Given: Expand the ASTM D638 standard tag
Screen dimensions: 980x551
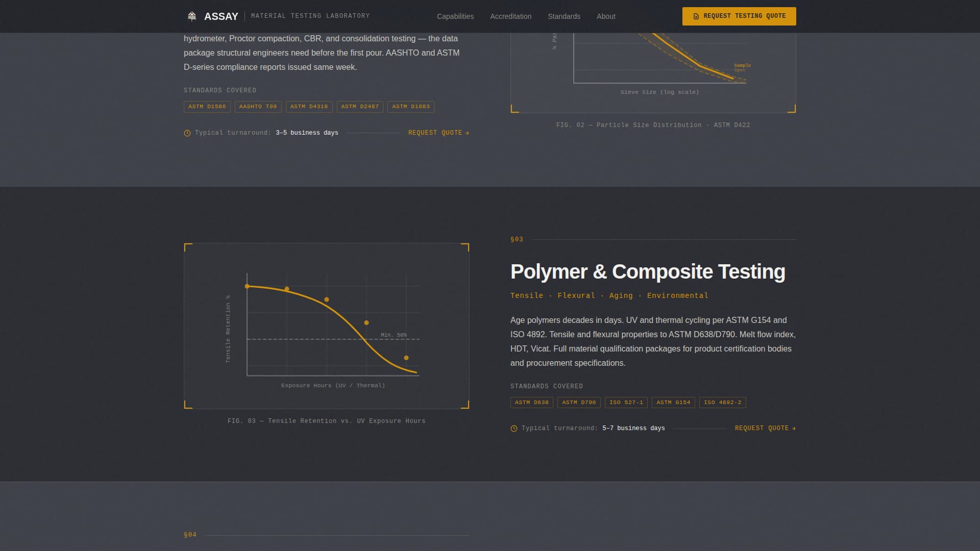Looking at the screenshot, I should (x=531, y=402).
